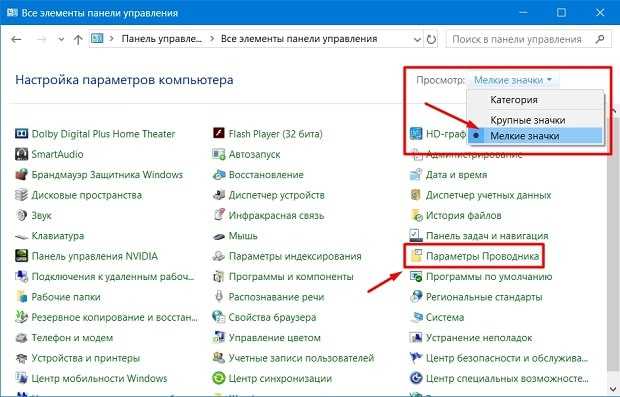Open Центр мобильности Windows link
The width and height of the screenshot is (620, 397).
[x=99, y=378]
